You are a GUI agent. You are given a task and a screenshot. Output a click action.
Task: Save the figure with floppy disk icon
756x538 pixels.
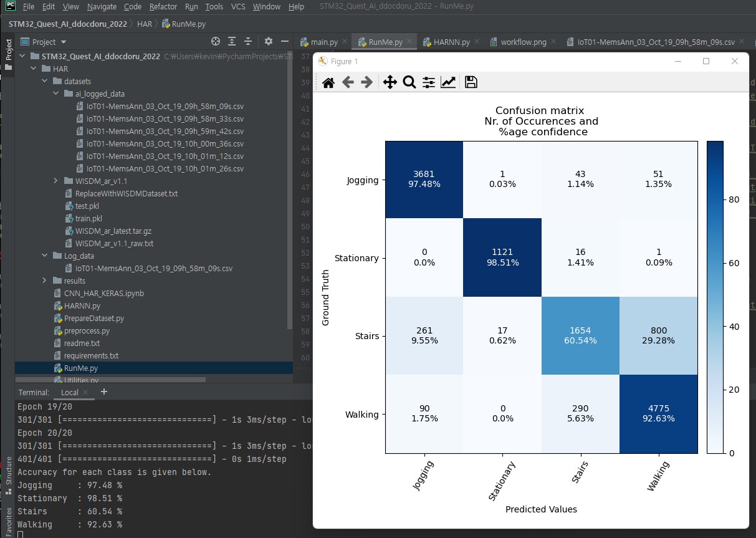(471, 82)
